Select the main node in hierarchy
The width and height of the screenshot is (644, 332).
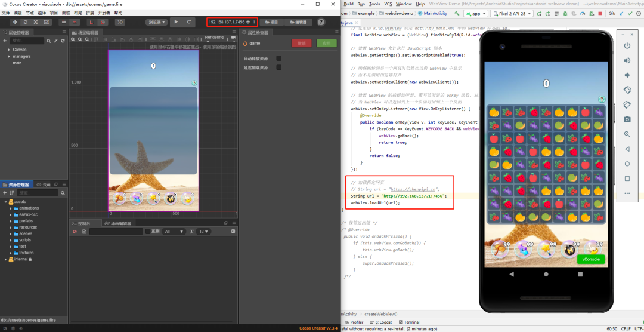(x=17, y=63)
